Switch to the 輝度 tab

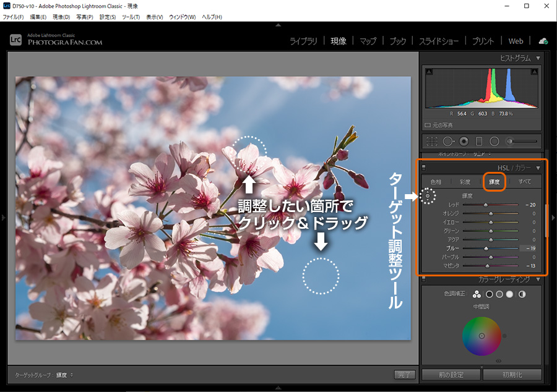coord(494,182)
